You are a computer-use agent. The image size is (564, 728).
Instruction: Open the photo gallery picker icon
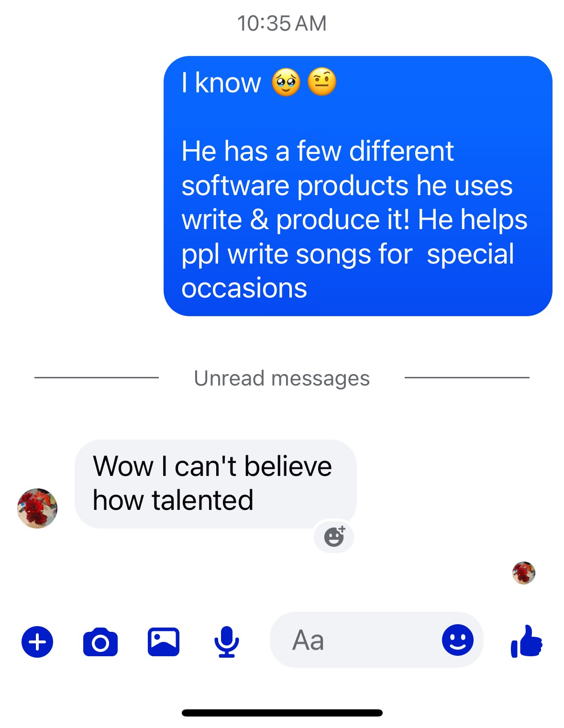point(164,642)
